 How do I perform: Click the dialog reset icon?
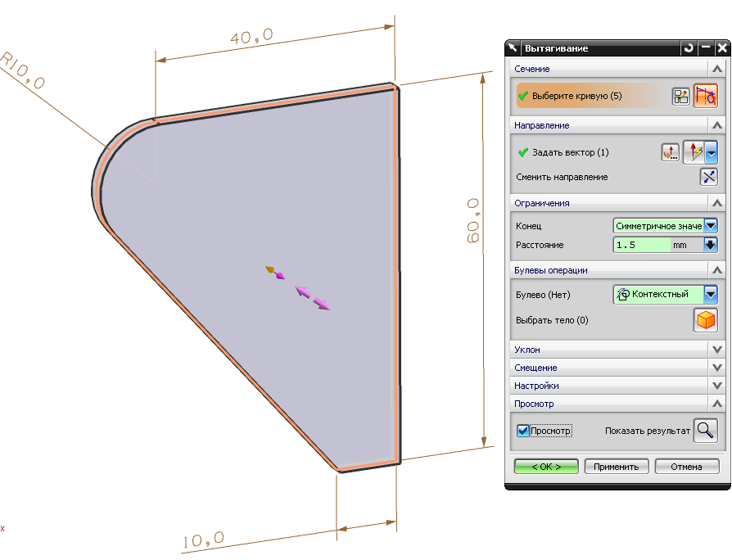point(689,48)
